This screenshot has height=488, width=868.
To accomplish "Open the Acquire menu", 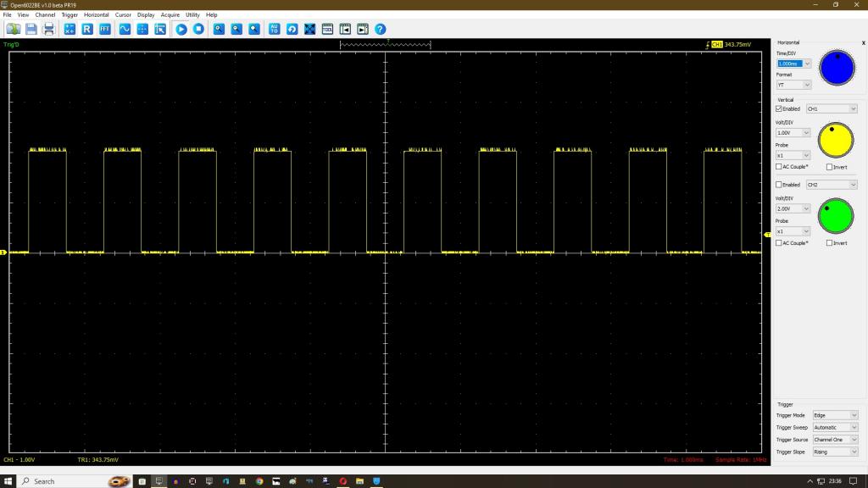I will [x=170, y=14].
